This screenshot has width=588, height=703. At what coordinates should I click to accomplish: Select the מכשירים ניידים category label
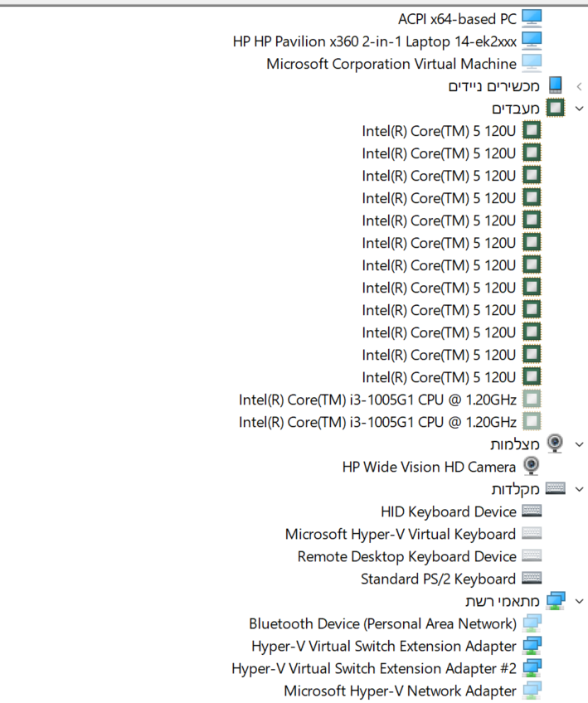[x=494, y=86]
